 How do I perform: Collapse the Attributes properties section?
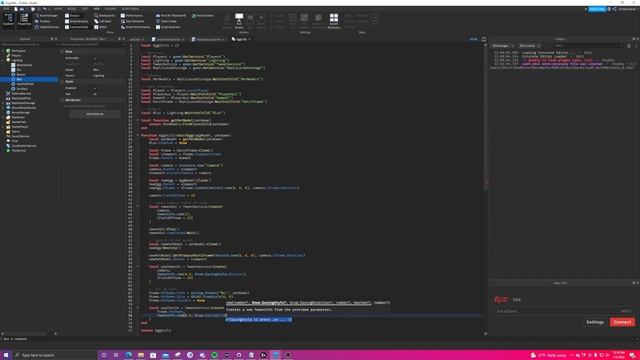(x=62, y=100)
